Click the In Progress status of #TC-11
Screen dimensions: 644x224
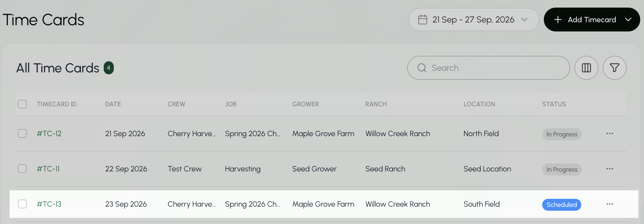[x=562, y=169]
